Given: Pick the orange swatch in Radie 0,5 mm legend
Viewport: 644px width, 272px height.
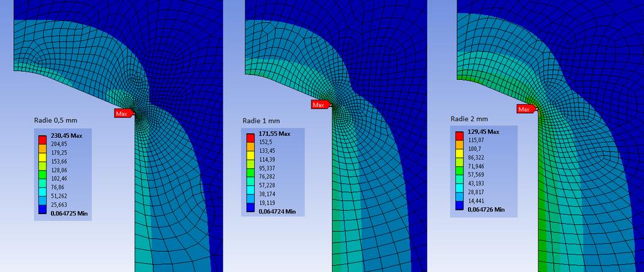Looking at the screenshot, I should [42, 149].
